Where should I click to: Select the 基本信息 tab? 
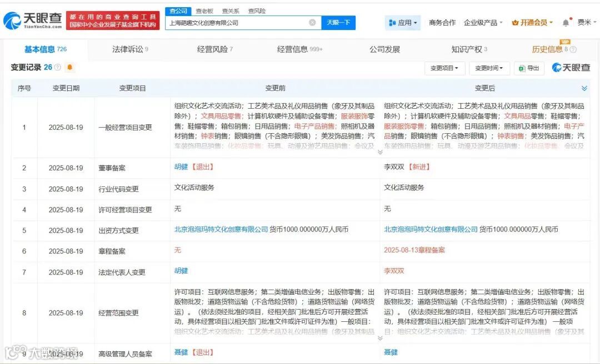tap(45, 49)
